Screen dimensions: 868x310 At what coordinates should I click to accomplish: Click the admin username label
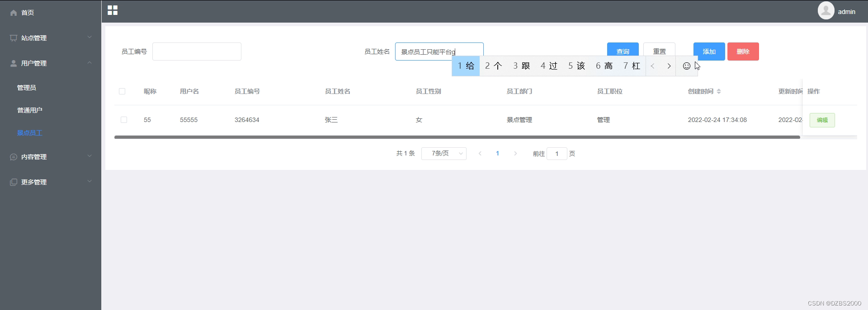(847, 12)
